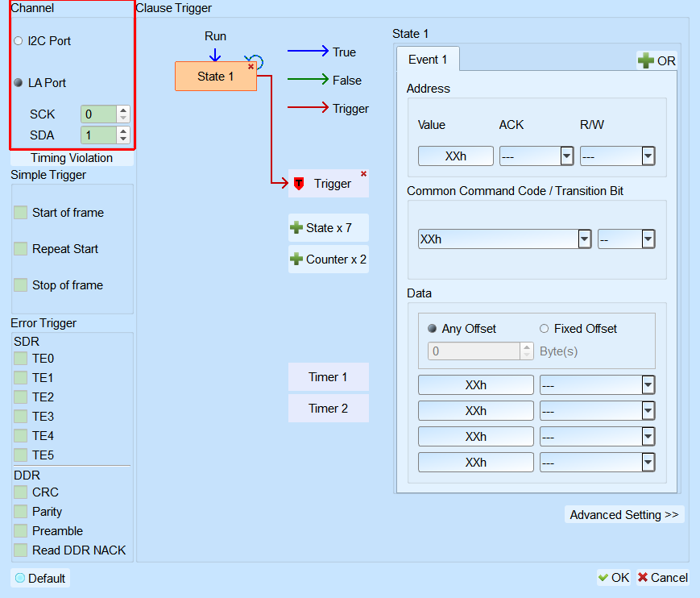Expand Advanced Setting options
700x598 pixels.
624,514
